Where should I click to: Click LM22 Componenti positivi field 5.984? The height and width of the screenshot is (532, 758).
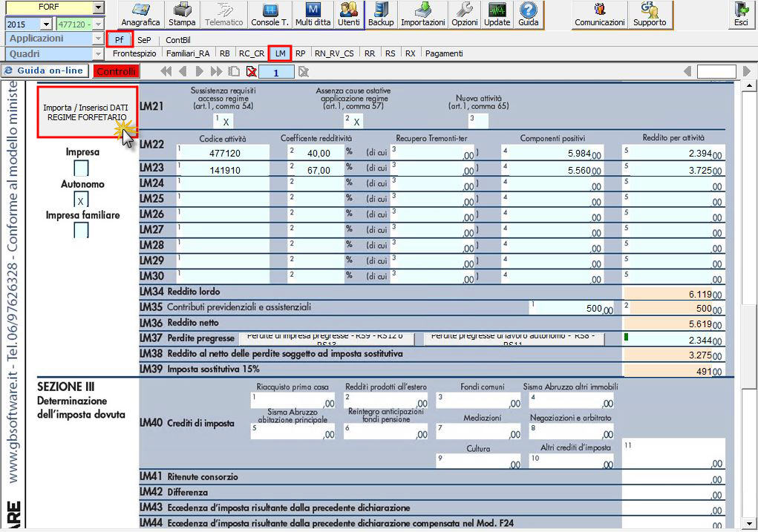pyautogui.click(x=552, y=153)
